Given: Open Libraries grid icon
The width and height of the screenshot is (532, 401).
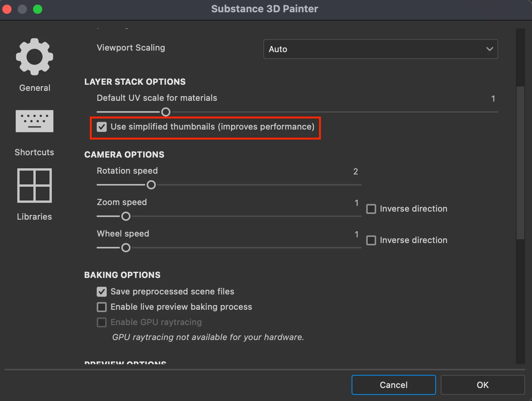Looking at the screenshot, I should tap(35, 186).
